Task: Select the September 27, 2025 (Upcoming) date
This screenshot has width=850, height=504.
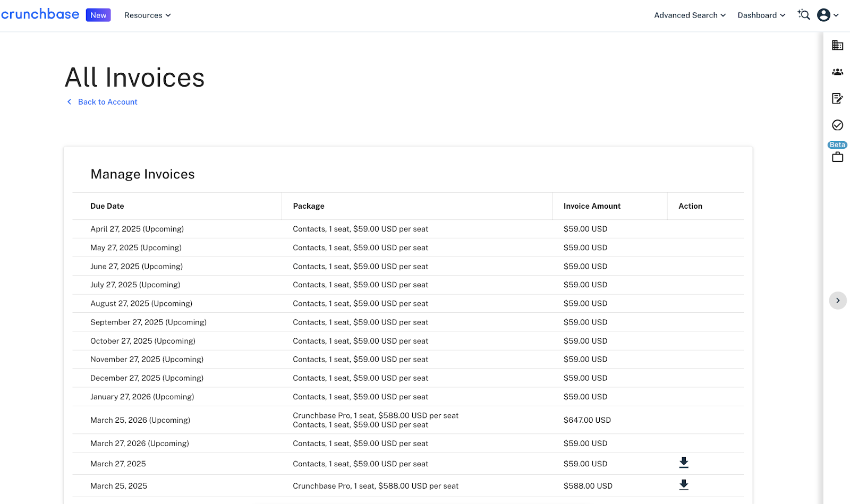Action: point(148,322)
